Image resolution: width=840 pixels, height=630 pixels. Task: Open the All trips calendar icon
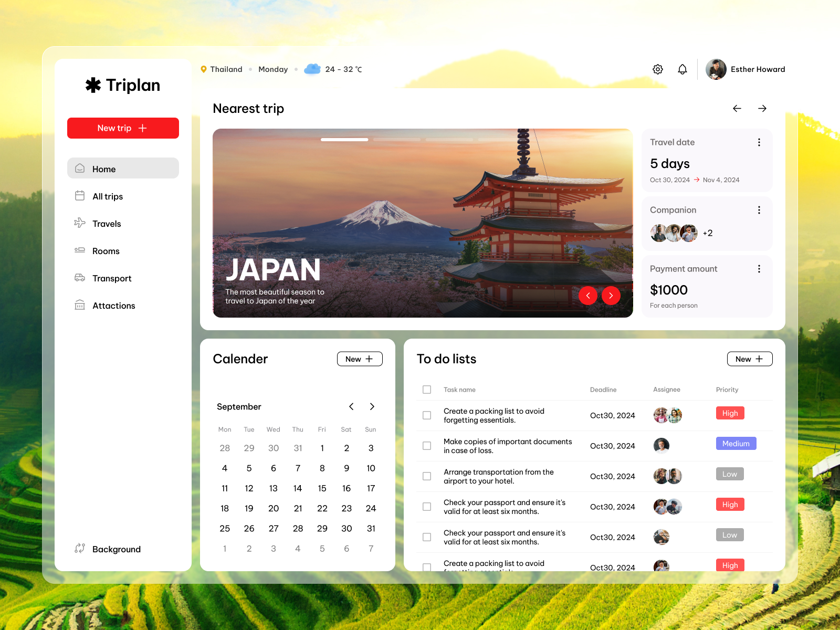pyautogui.click(x=80, y=196)
